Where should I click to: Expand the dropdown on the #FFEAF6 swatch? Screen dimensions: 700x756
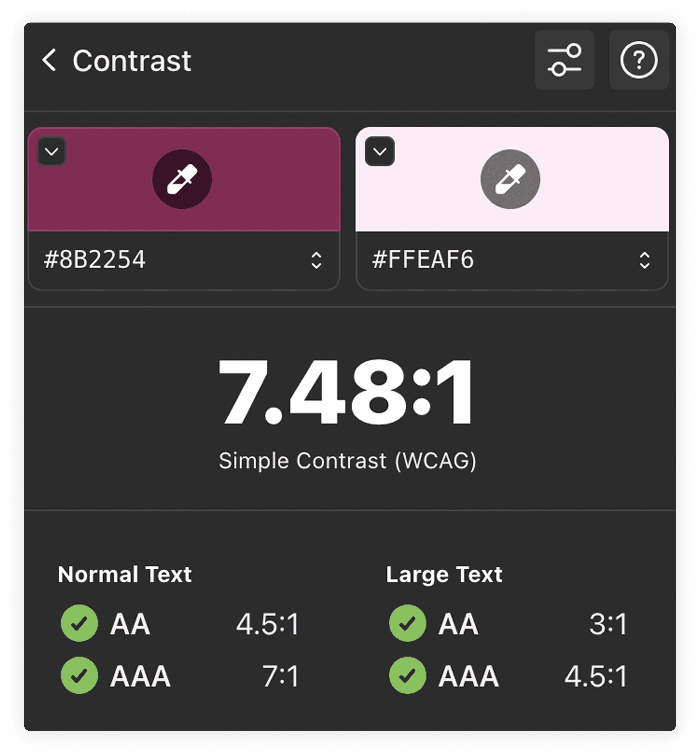tap(379, 151)
